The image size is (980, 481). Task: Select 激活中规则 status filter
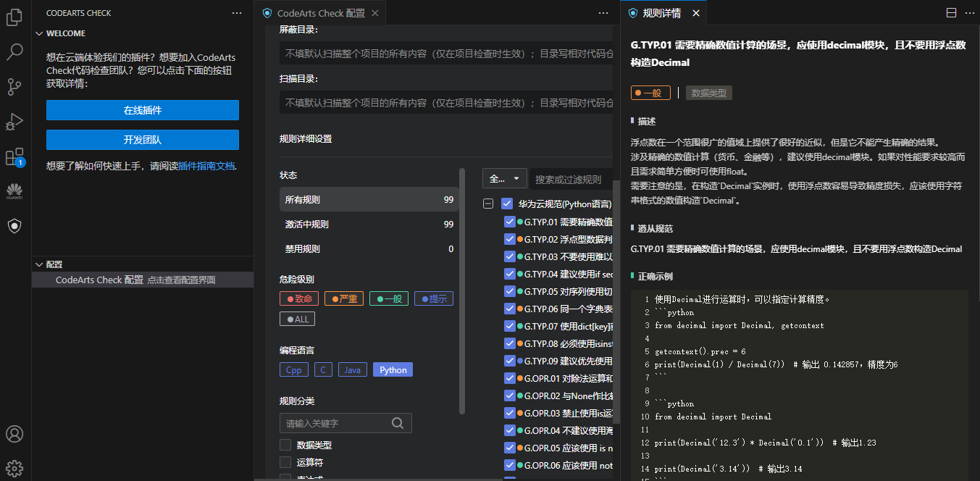point(369,225)
